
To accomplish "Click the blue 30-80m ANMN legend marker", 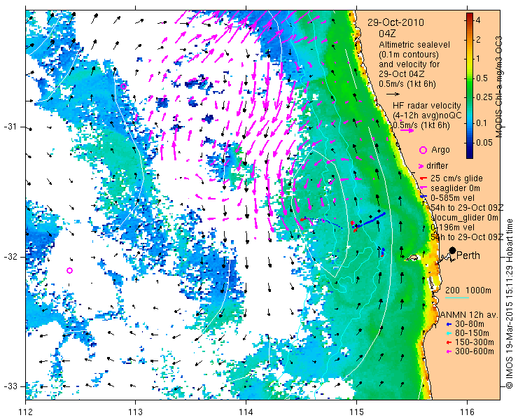I will click(x=449, y=324).
